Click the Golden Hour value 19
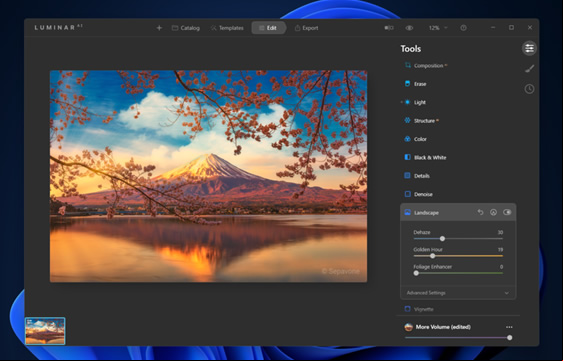This screenshot has height=361, width=563. click(x=500, y=249)
